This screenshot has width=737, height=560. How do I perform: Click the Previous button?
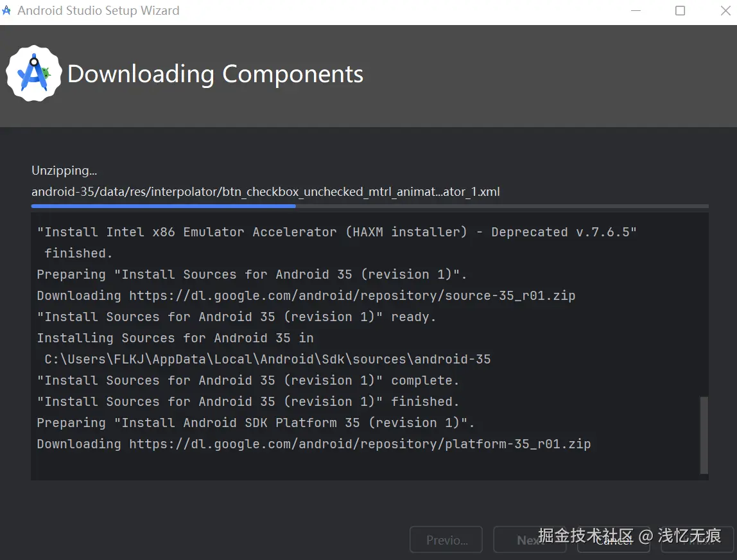[x=446, y=540]
